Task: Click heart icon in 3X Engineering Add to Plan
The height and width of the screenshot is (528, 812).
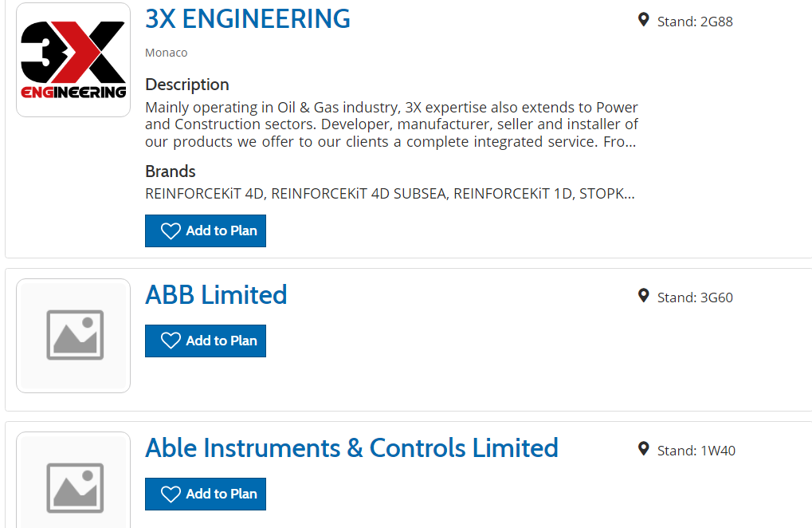Action: tap(171, 231)
